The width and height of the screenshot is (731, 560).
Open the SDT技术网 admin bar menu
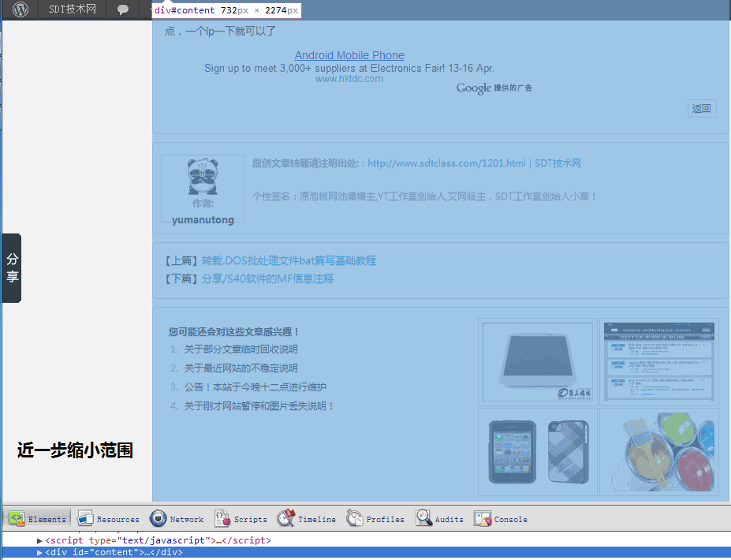point(73,9)
